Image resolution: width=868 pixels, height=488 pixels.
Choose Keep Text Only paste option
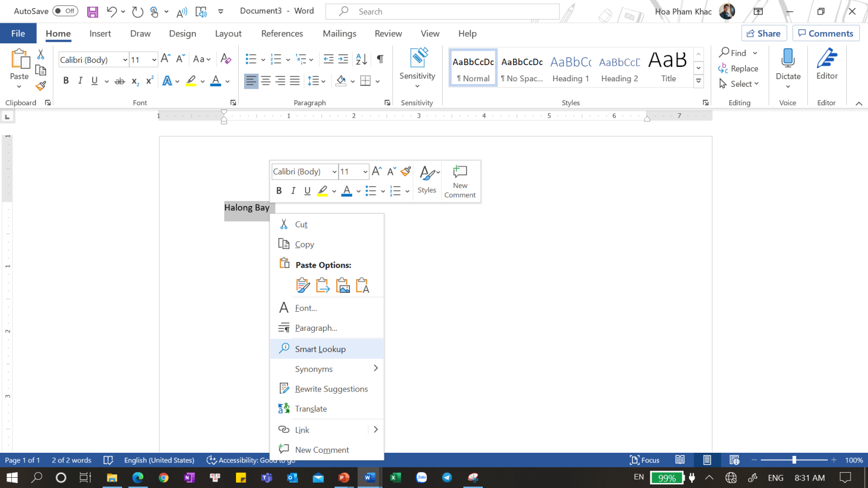click(x=362, y=285)
